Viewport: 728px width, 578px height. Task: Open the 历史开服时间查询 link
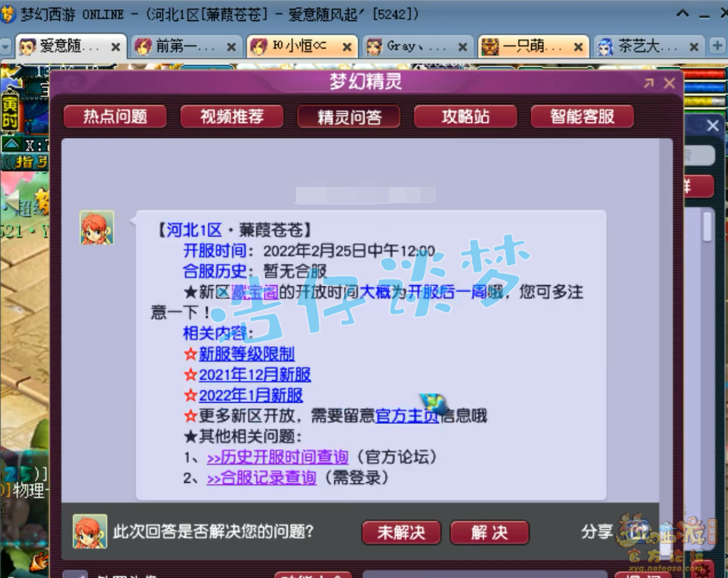277,457
